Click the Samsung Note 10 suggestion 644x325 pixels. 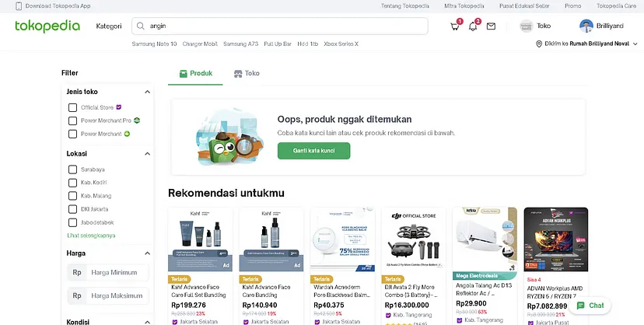pyautogui.click(x=155, y=44)
